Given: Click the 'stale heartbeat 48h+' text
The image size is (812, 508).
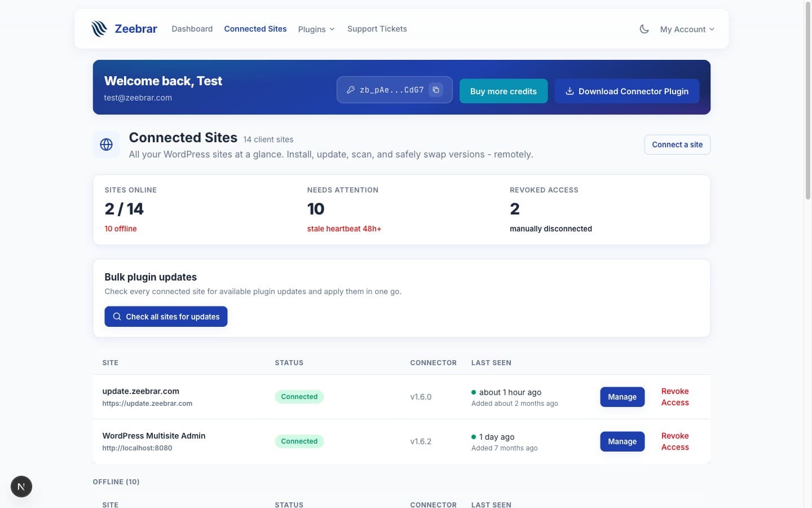Looking at the screenshot, I should pos(344,229).
